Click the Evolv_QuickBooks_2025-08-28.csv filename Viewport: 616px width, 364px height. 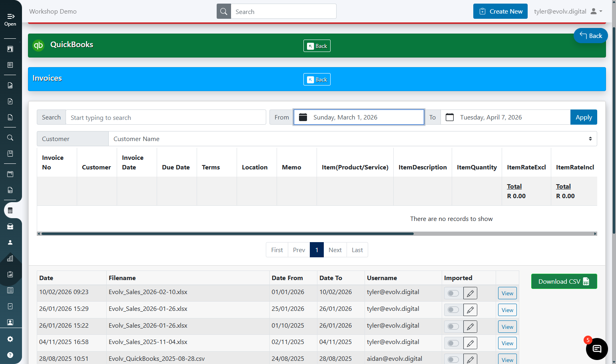157,358
